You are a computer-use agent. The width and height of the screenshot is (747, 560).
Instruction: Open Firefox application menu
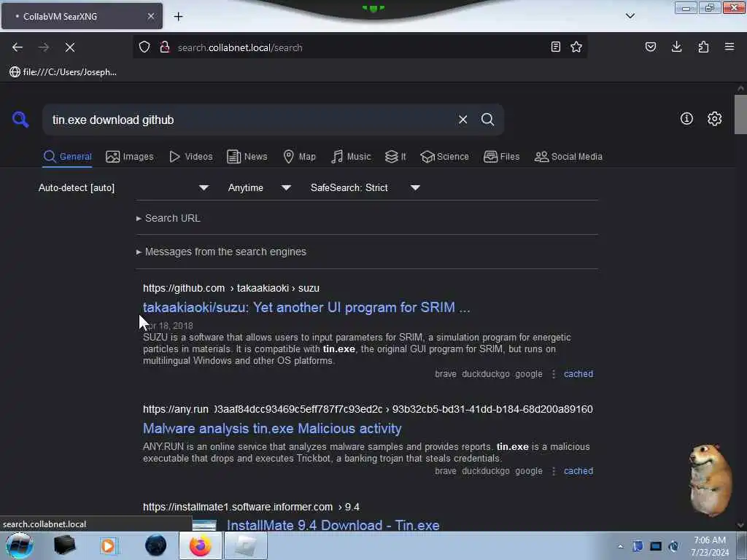click(729, 47)
